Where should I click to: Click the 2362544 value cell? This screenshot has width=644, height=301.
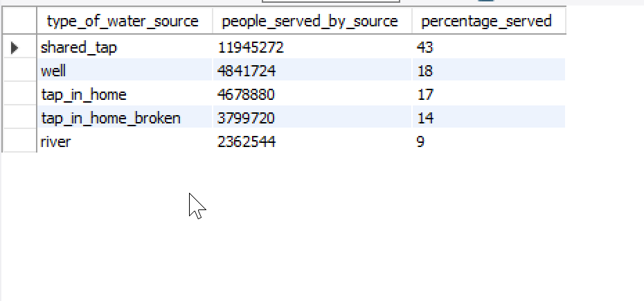coord(246,141)
